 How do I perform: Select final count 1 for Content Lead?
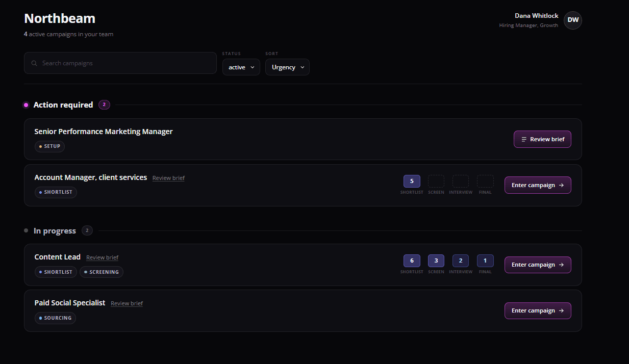tap(485, 261)
